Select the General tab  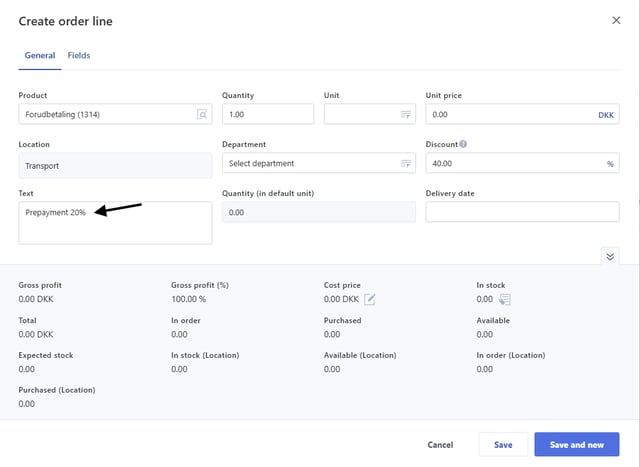coord(39,55)
